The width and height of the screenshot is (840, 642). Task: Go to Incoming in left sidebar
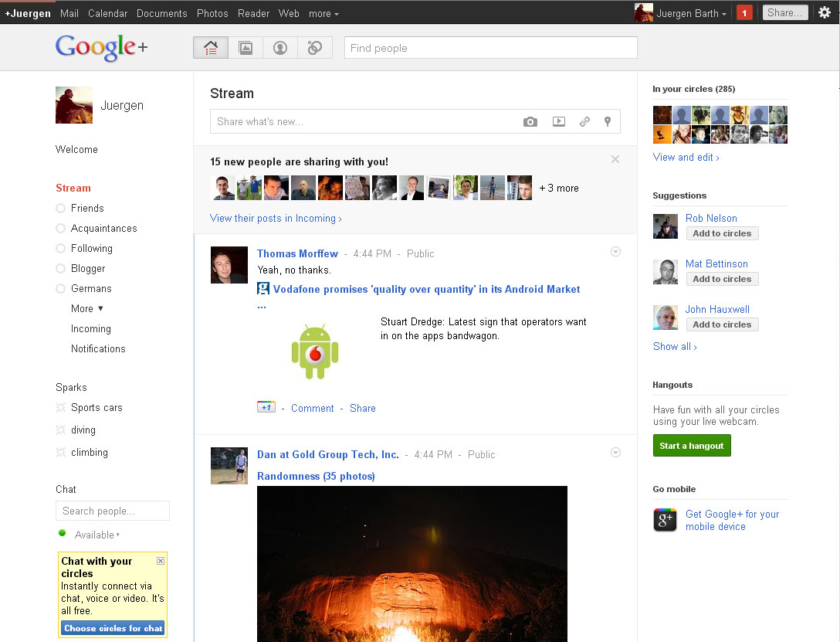tap(91, 328)
